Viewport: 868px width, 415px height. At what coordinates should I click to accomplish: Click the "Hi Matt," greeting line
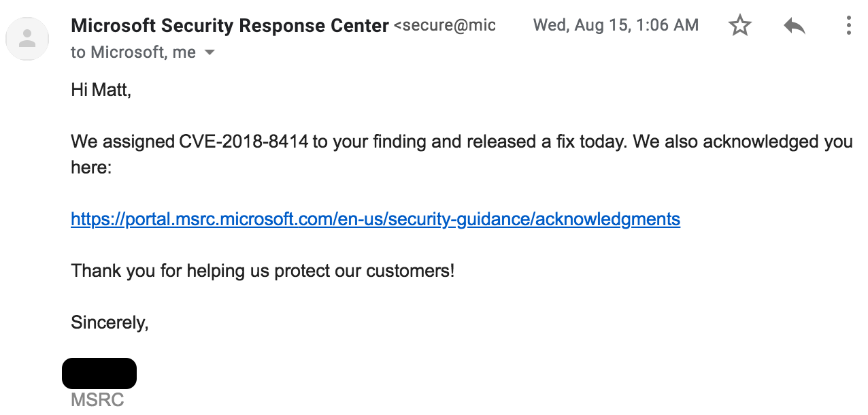pyautogui.click(x=101, y=89)
